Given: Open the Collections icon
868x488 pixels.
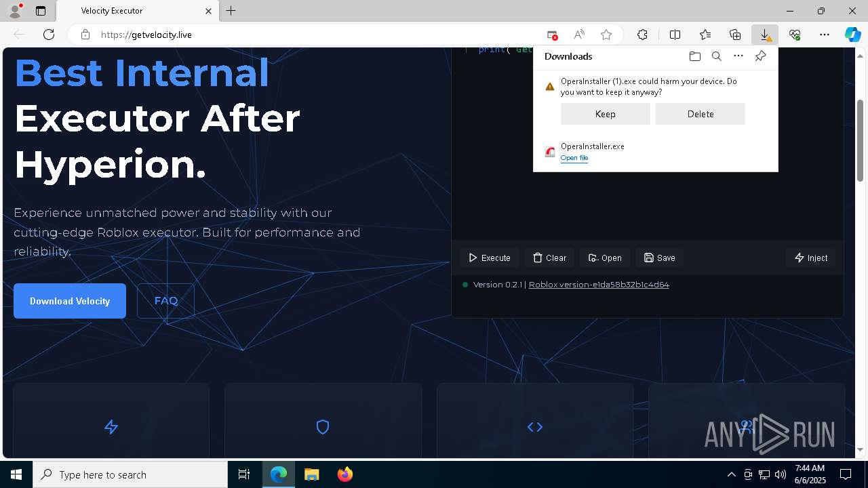Looking at the screenshot, I should coord(735,35).
